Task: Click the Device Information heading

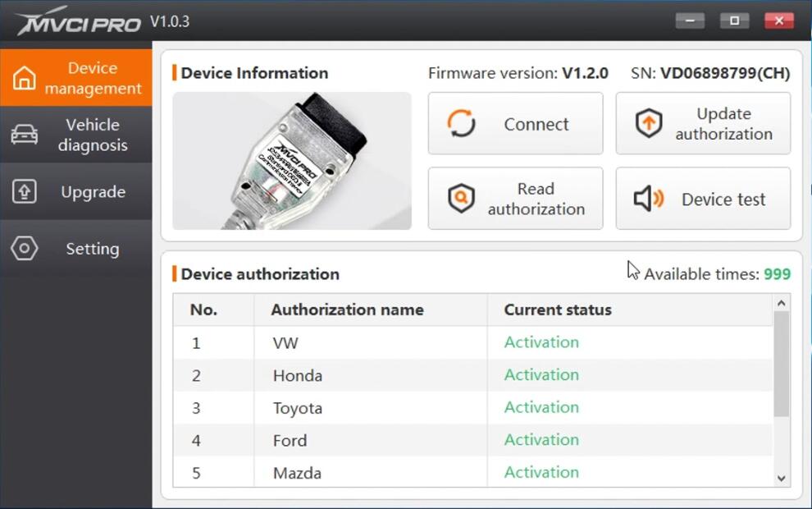Action: coord(255,73)
